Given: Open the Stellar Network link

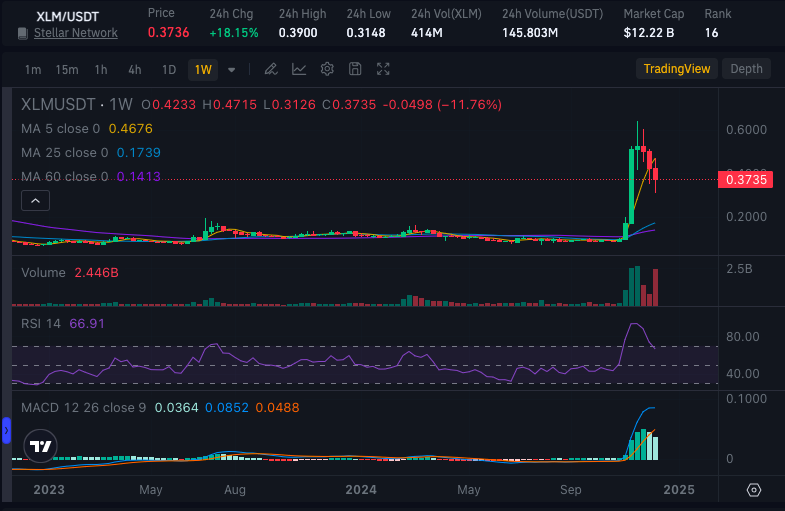Looking at the screenshot, I should (x=76, y=33).
